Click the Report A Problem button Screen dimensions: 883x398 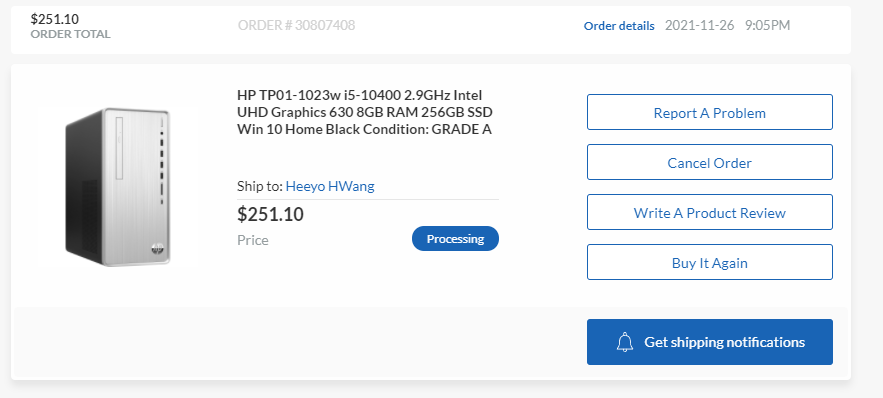point(710,112)
